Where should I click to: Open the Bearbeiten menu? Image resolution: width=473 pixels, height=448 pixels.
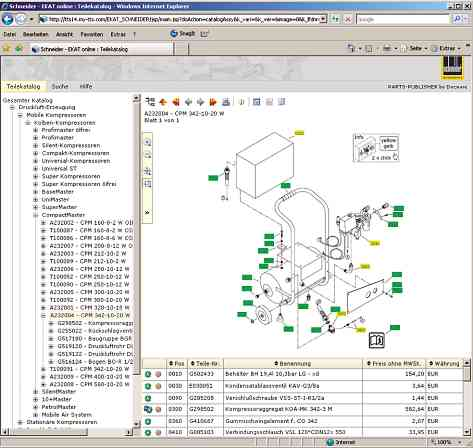35,34
